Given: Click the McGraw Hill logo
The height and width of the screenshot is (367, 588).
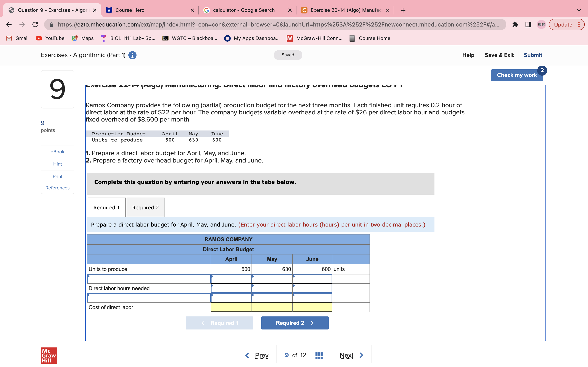Looking at the screenshot, I should (x=49, y=356).
